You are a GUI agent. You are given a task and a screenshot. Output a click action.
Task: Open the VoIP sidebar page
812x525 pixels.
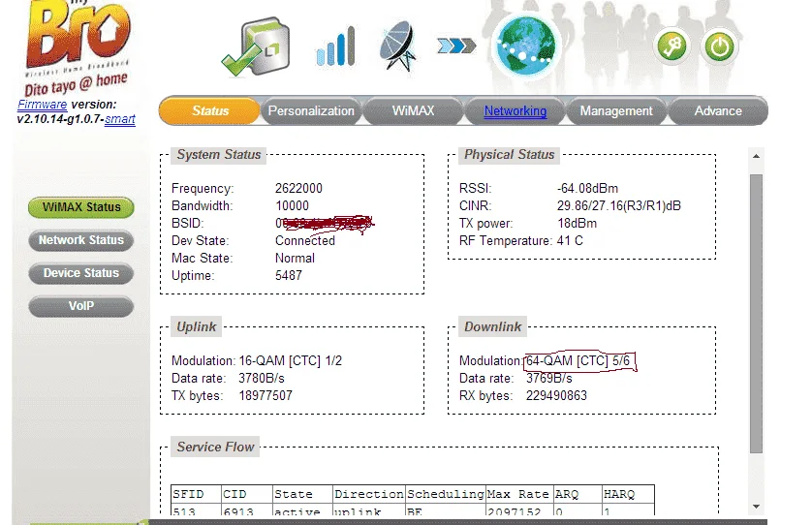pyautogui.click(x=81, y=306)
